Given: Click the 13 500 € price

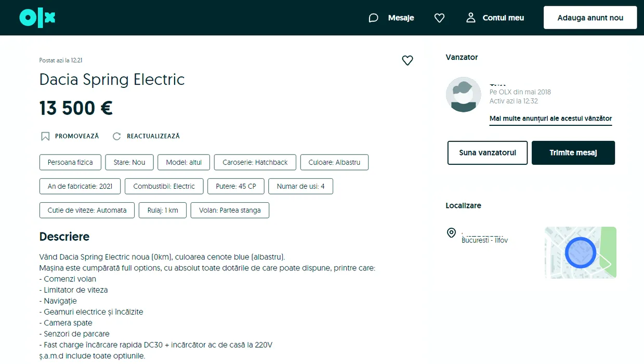Looking at the screenshot, I should (76, 108).
